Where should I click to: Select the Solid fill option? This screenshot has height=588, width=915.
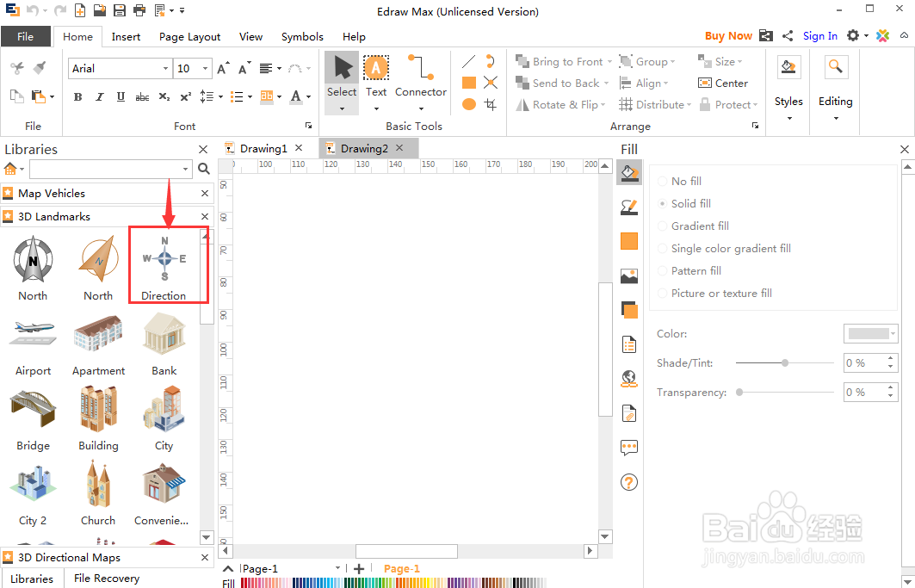tap(684, 203)
